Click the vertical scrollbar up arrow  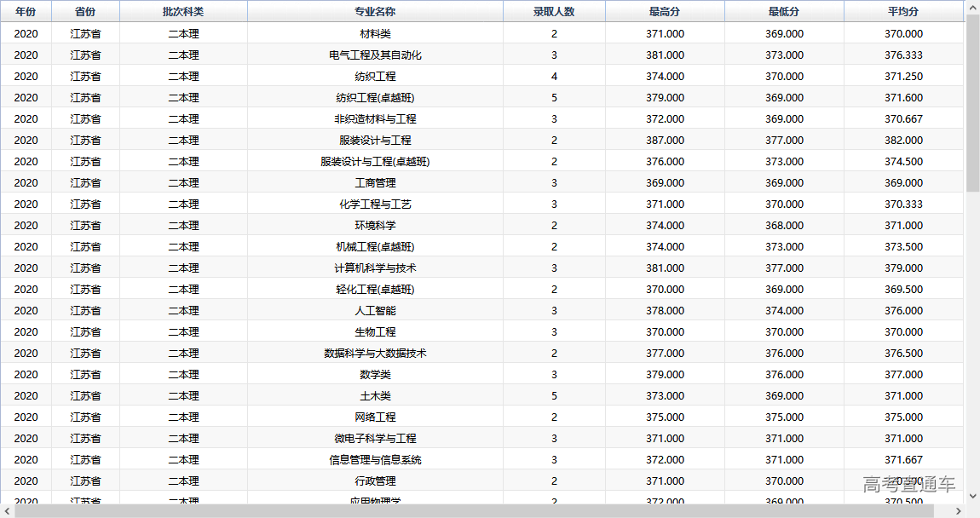point(972,7)
